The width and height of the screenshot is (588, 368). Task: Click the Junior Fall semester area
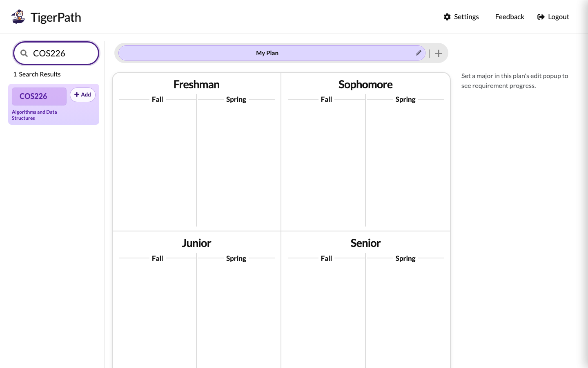pyautogui.click(x=157, y=315)
